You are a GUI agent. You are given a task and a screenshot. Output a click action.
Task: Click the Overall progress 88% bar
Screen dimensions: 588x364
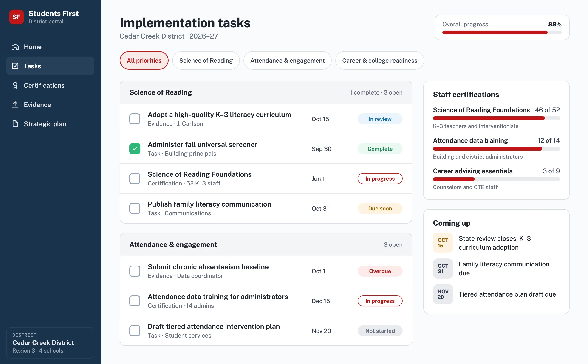click(x=502, y=32)
